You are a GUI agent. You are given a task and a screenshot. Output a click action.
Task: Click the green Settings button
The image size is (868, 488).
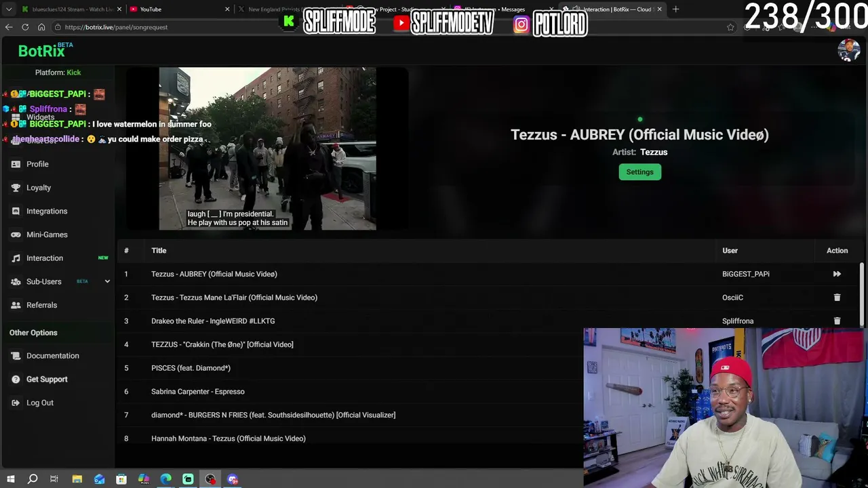639,172
